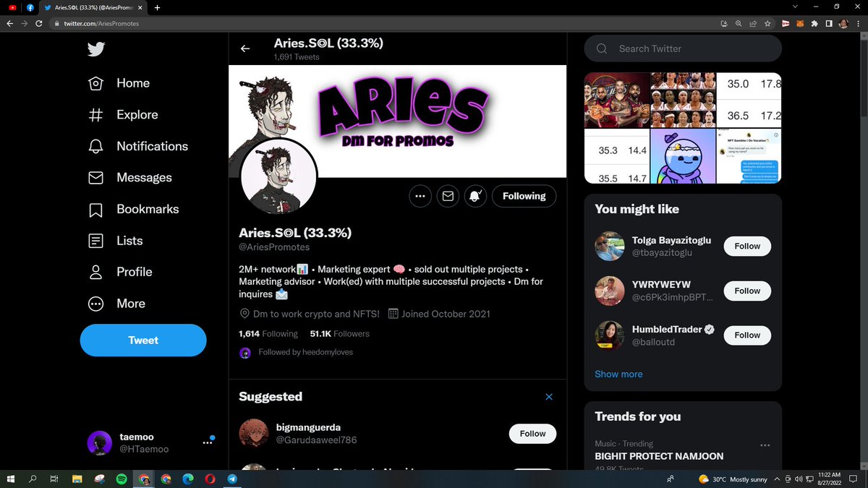Image resolution: width=868 pixels, height=488 pixels.
Task: Open the blue cartoon character media thumbnail
Action: 682,156
